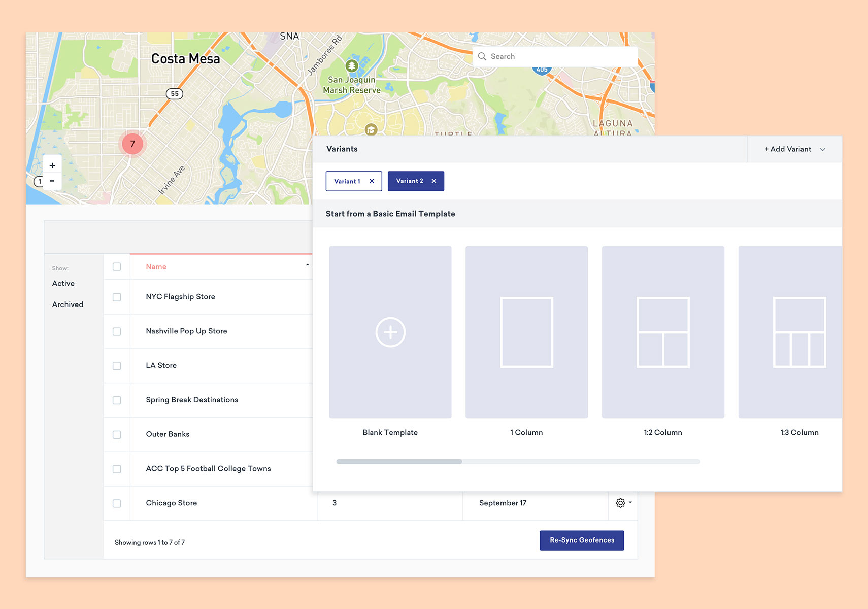Click the Re-Sync Geofences button
Screen dimensions: 868x609
(x=582, y=540)
